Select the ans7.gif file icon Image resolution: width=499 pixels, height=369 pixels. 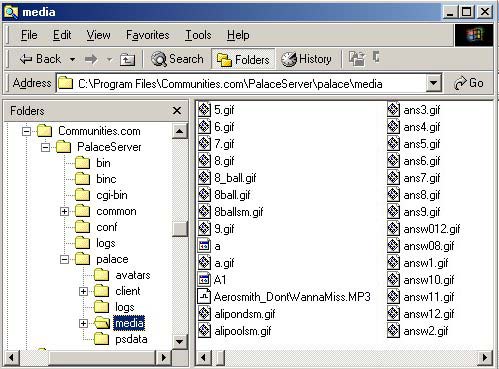tap(393, 177)
